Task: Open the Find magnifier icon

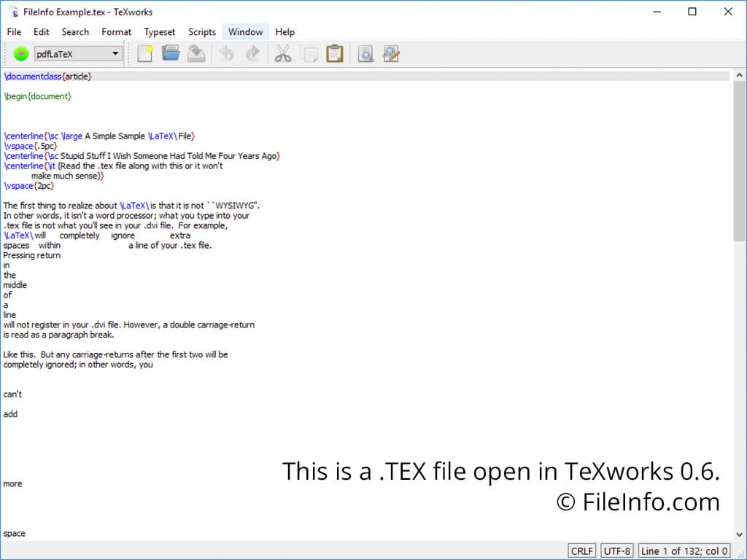Action: tap(365, 53)
